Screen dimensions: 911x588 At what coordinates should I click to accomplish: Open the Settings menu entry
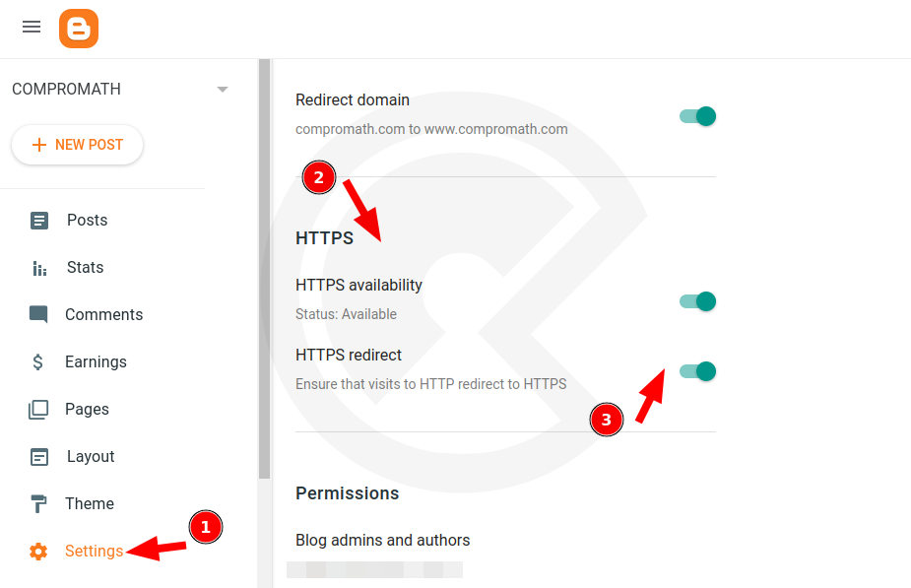click(x=94, y=551)
